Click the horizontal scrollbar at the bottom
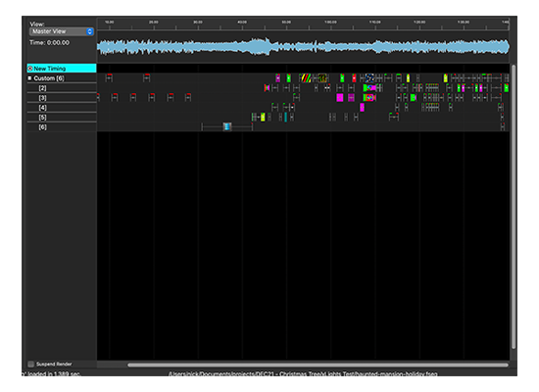The height and width of the screenshot is (392, 539). (x=318, y=365)
